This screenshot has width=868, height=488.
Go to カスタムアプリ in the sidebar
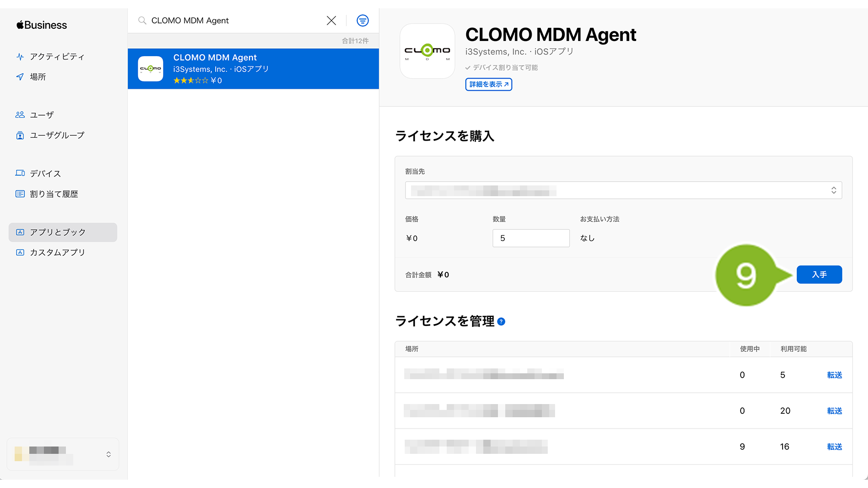[58, 252]
